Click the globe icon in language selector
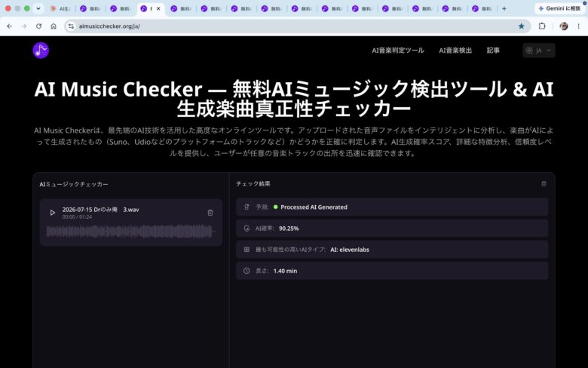Screen dimensions: 588x368 tap(529, 51)
